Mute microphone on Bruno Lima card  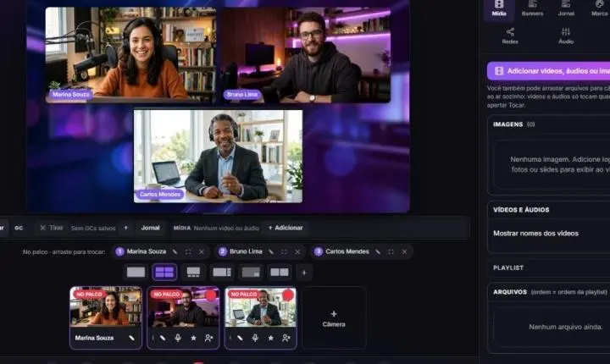click(x=178, y=338)
